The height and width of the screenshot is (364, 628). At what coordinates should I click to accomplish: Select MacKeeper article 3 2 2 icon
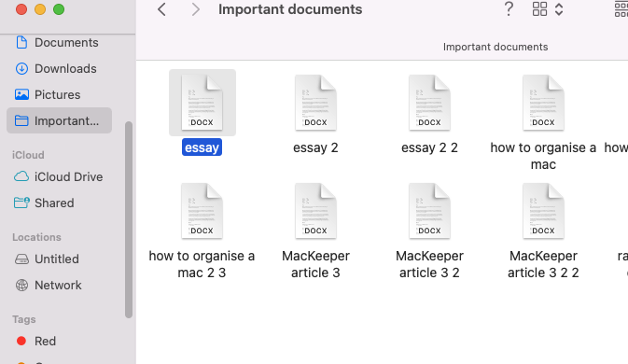pos(543,211)
